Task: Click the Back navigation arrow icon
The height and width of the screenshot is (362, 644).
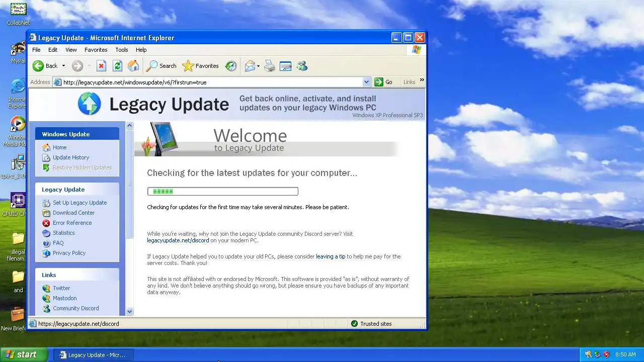Action: 38,66
